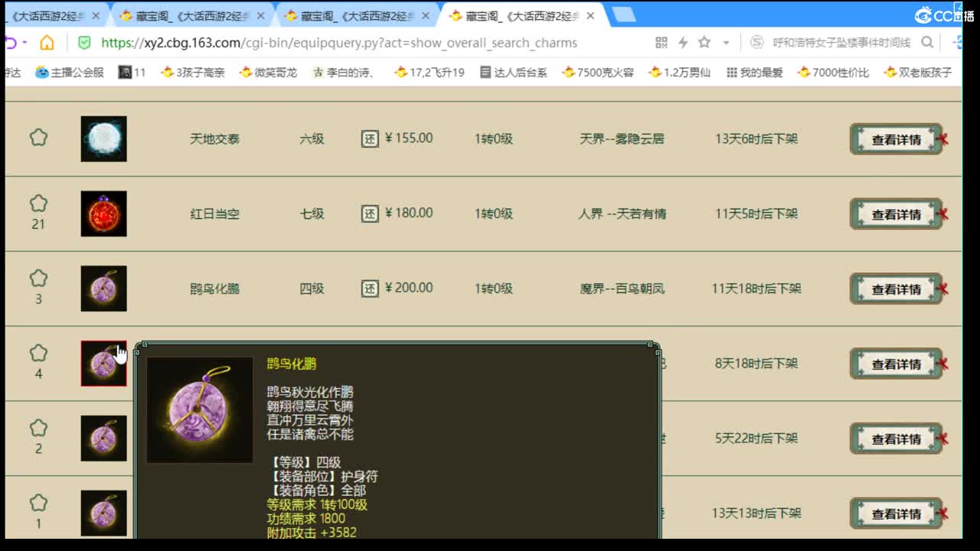View details of 11天18时 listing
980x551 pixels.
pos(896,289)
